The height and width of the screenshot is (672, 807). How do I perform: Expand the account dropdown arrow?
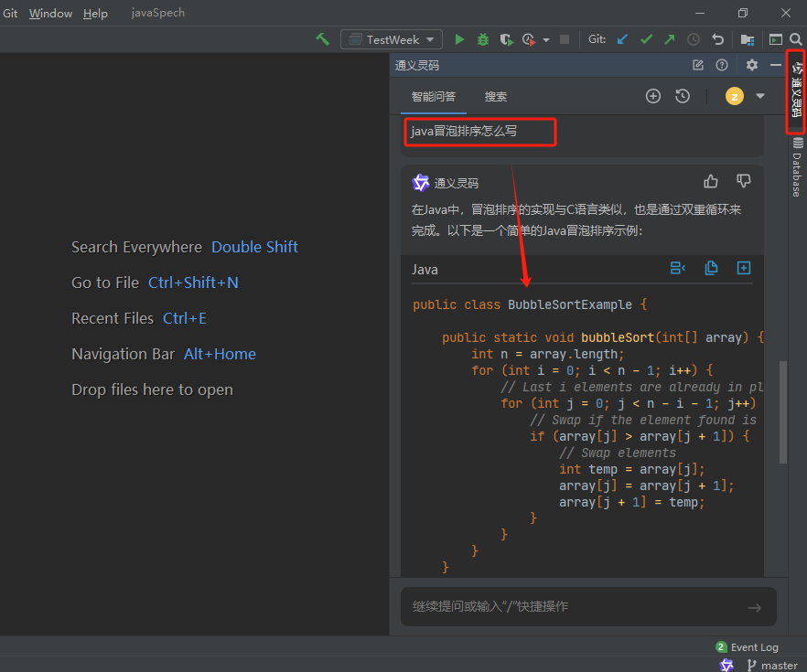point(760,96)
